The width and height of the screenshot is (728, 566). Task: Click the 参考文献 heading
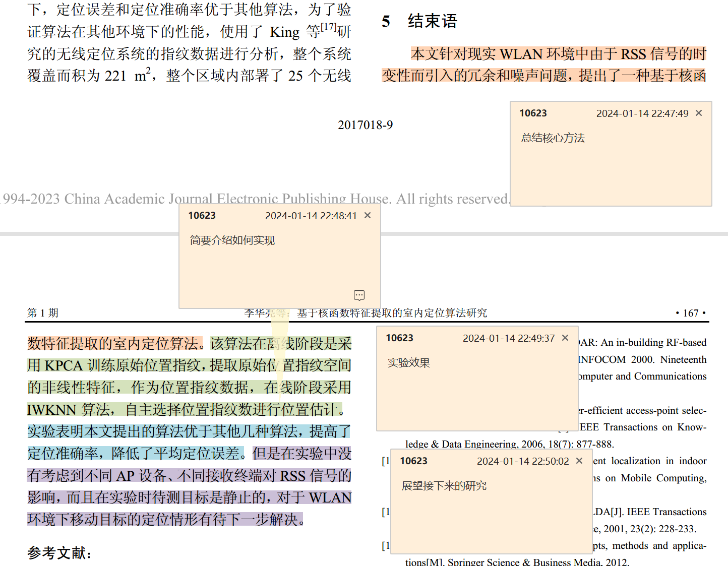tap(59, 553)
